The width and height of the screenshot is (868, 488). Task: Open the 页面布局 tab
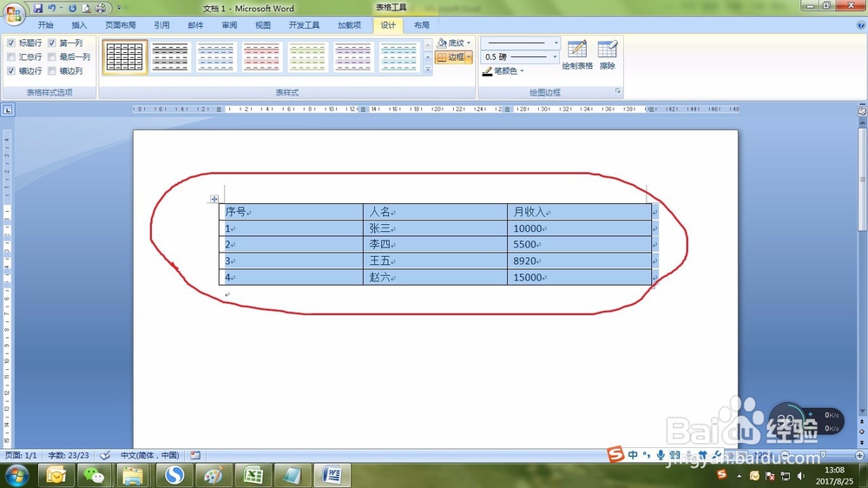point(121,25)
